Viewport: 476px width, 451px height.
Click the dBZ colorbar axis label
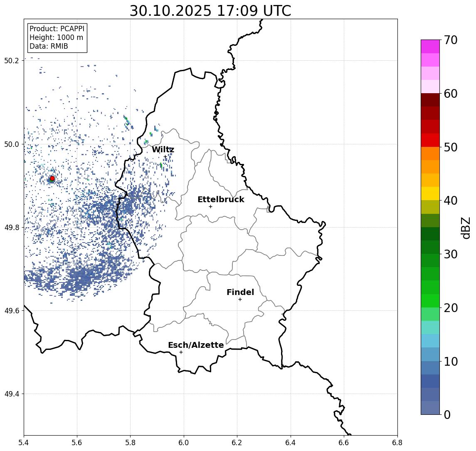click(466, 228)
